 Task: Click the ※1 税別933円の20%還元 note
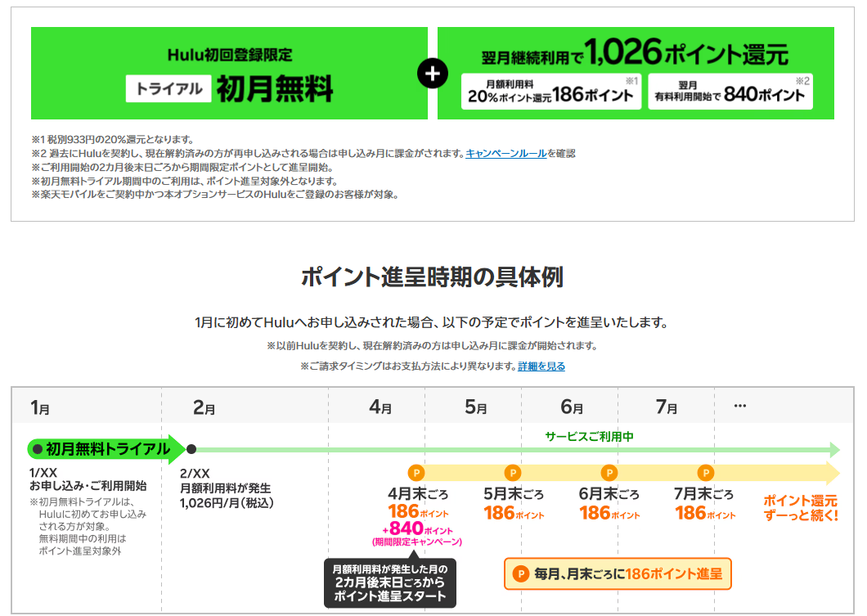pyautogui.click(x=113, y=139)
